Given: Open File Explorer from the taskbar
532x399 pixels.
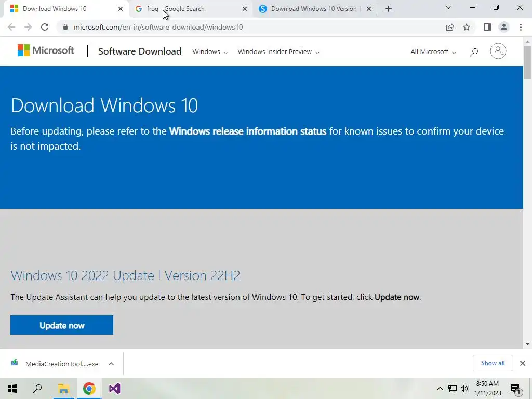Looking at the screenshot, I should click(63, 389).
